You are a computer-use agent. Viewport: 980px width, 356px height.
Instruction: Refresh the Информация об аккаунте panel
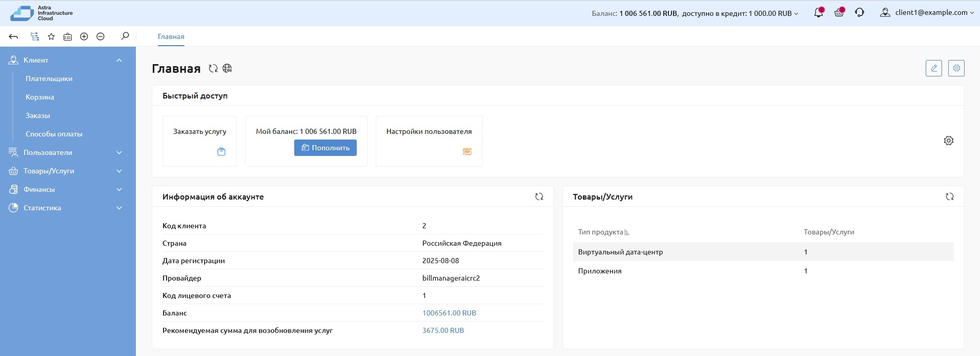(539, 196)
